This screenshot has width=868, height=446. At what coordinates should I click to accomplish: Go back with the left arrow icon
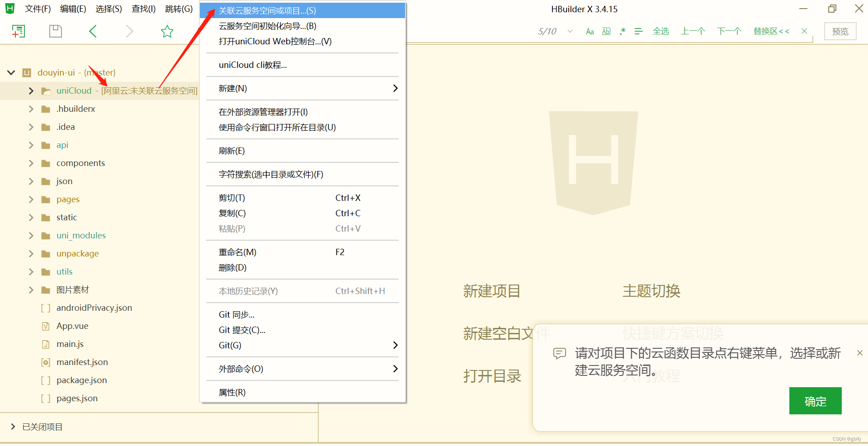[93, 31]
